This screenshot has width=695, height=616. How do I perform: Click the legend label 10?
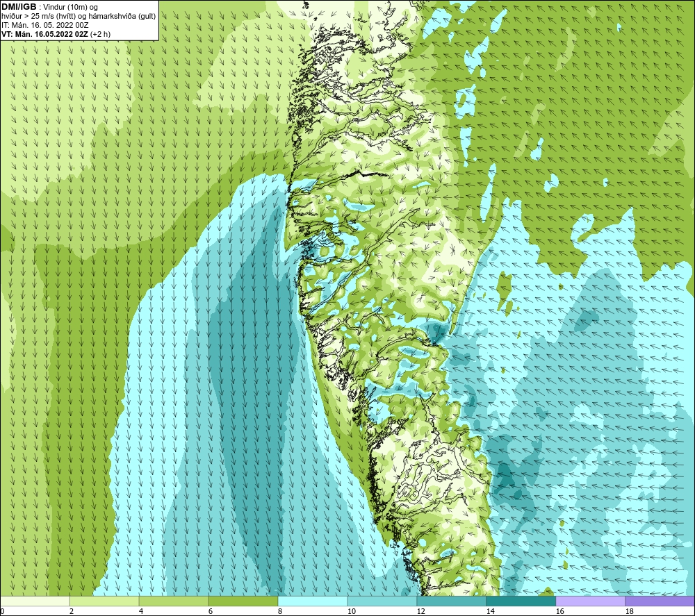point(351,612)
